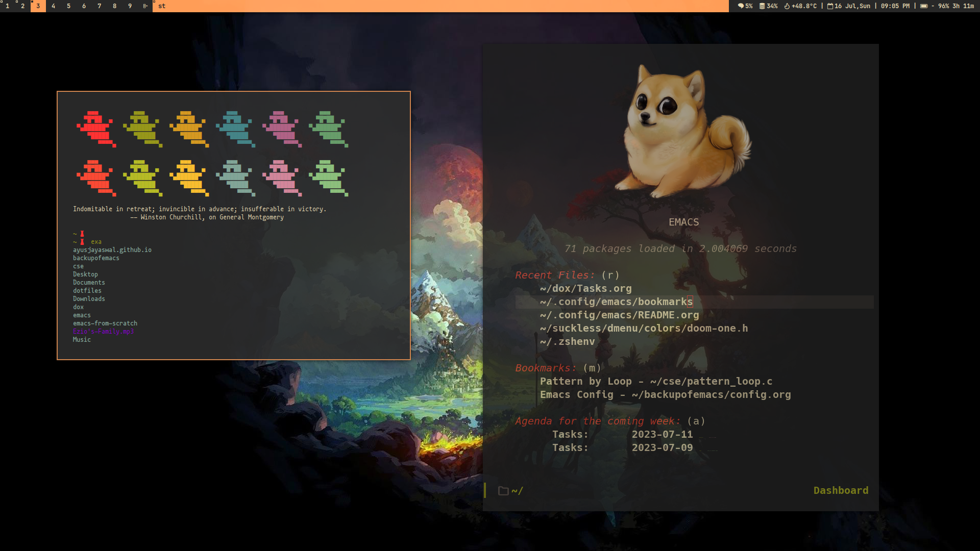Switch to workspace tag 1

(8, 6)
